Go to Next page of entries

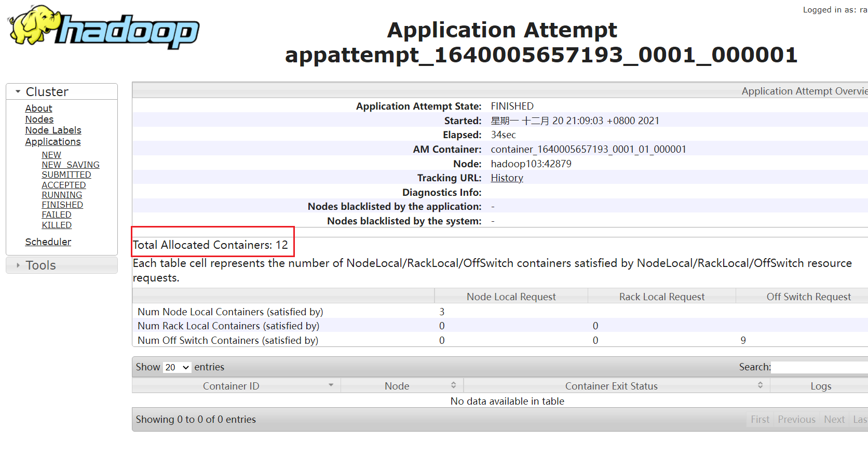pyautogui.click(x=834, y=419)
